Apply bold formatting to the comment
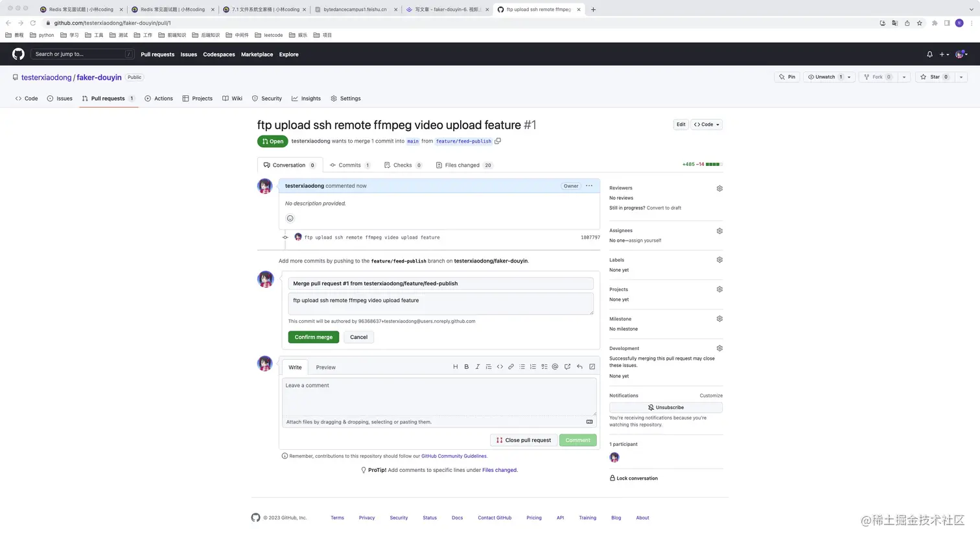Image resolution: width=980 pixels, height=542 pixels. [x=466, y=367]
